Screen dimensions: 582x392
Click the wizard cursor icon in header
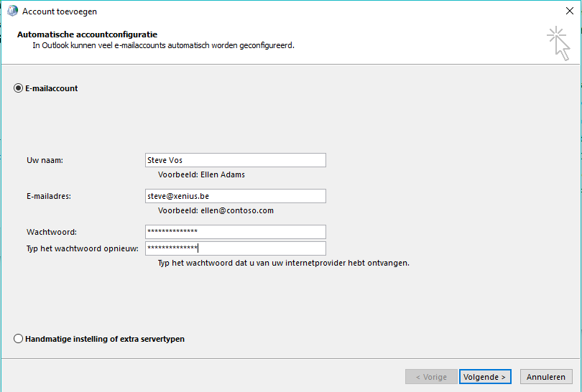point(558,43)
